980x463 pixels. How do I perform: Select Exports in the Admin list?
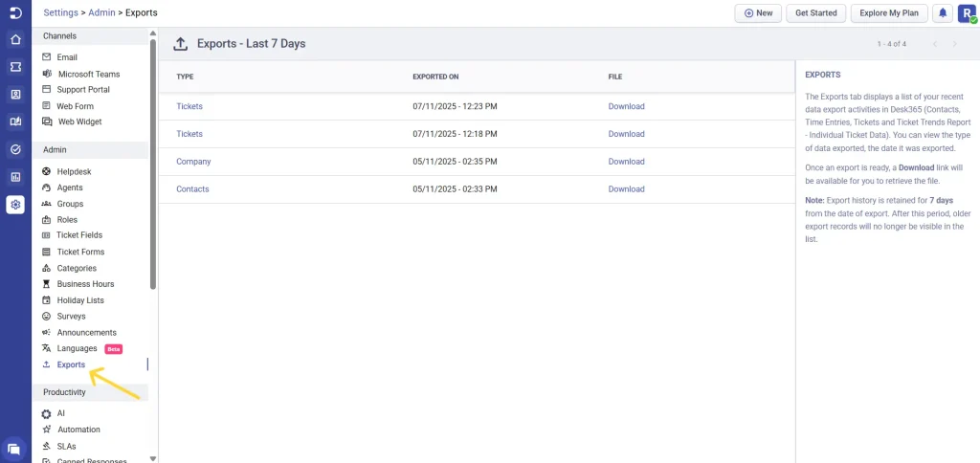(x=71, y=364)
